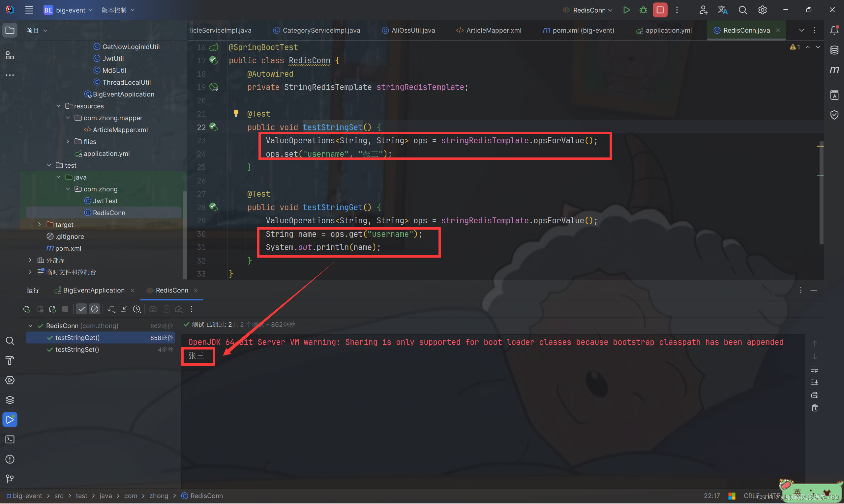Show hidden editor tabs list
This screenshot has height=504, width=844.
tap(801, 30)
